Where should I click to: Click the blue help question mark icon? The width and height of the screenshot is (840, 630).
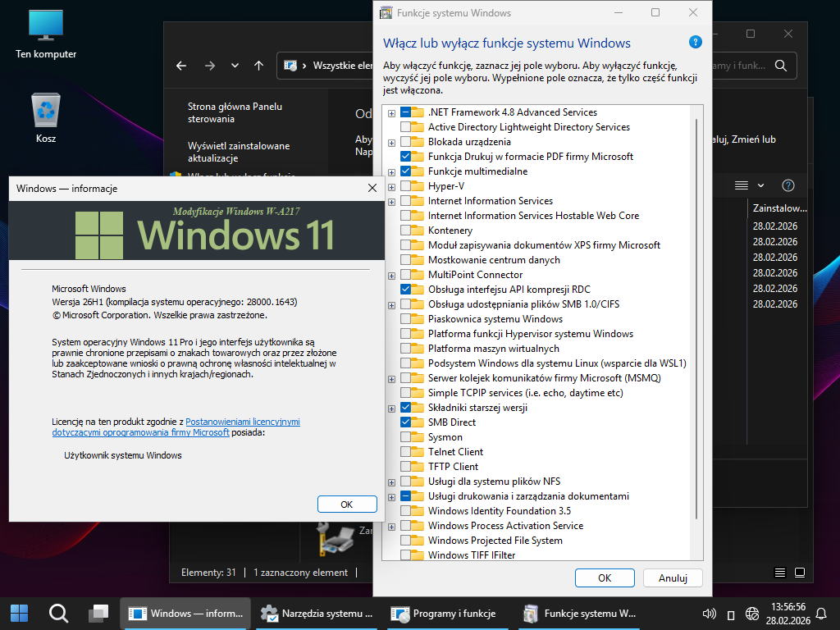(x=695, y=43)
